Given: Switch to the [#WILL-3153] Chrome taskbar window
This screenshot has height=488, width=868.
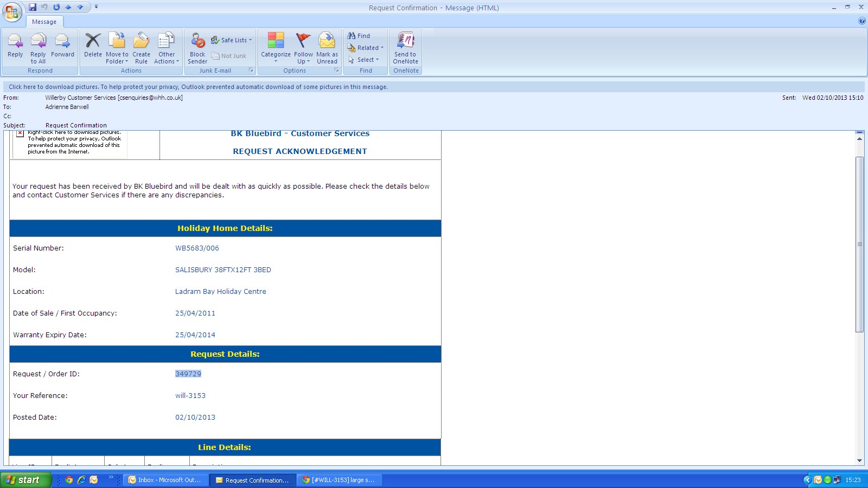Looking at the screenshot, I should click(x=340, y=480).
